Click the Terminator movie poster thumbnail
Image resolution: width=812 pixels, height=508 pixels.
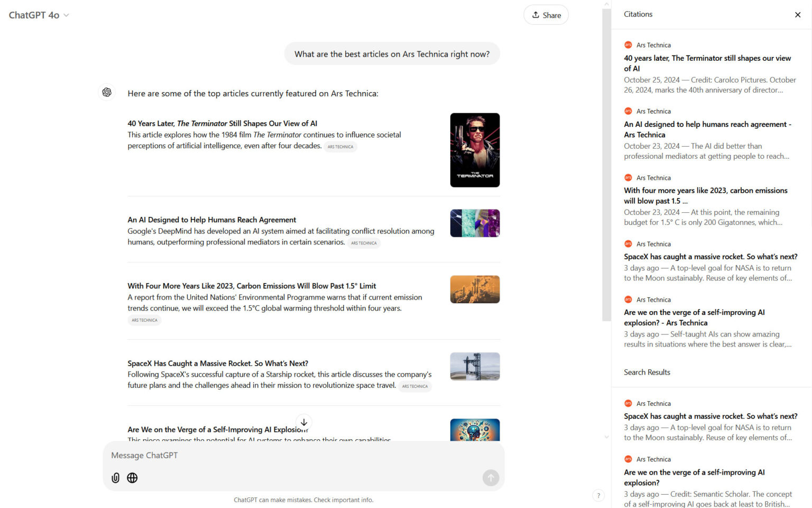click(474, 150)
